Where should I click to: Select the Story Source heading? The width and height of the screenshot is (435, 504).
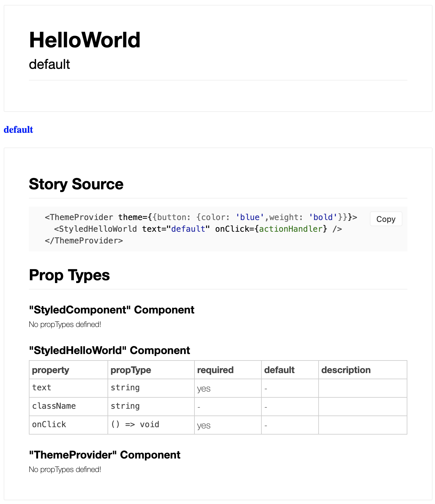pos(76,184)
